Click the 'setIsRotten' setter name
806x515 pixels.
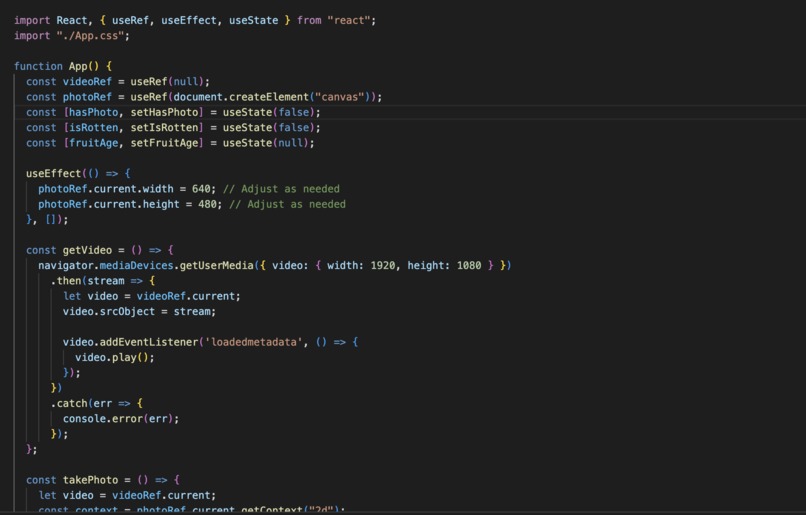coord(164,128)
